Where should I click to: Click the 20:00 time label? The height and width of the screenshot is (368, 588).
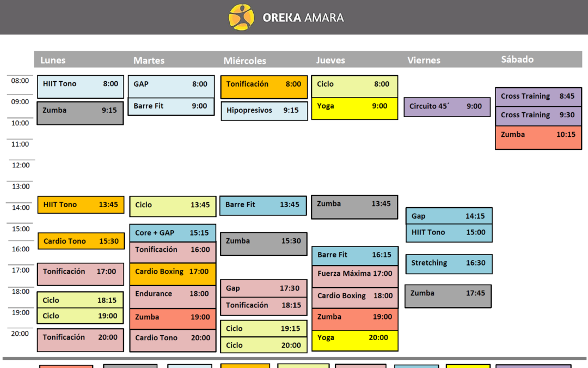(x=20, y=334)
